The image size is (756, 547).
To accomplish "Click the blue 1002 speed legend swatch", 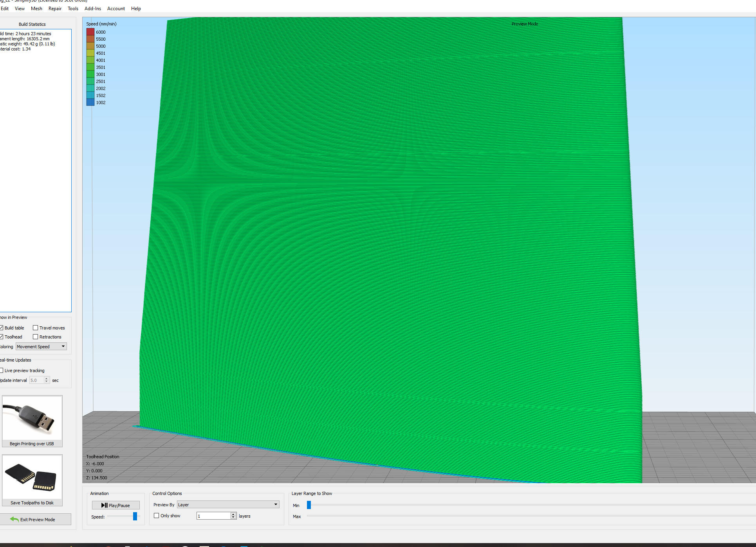I will coord(90,103).
